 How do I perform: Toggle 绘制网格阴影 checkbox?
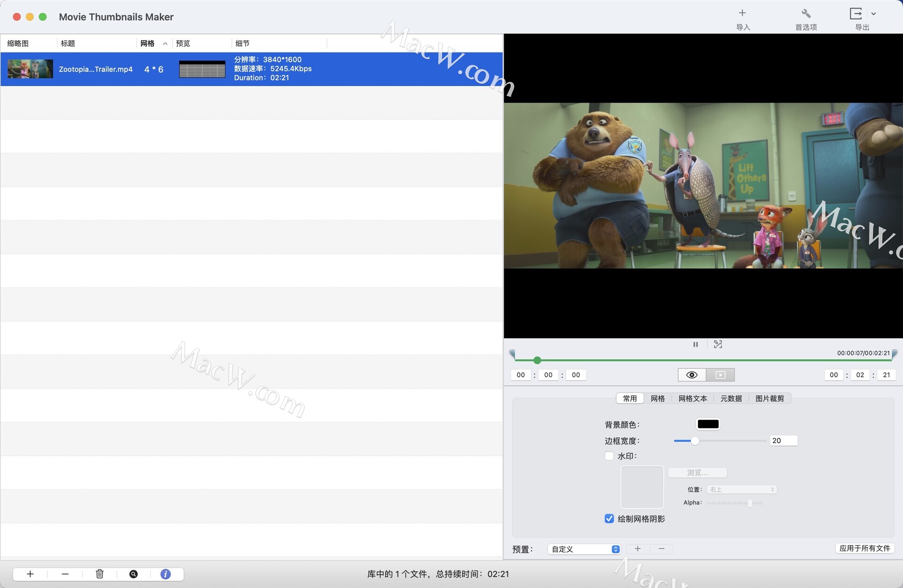(610, 519)
